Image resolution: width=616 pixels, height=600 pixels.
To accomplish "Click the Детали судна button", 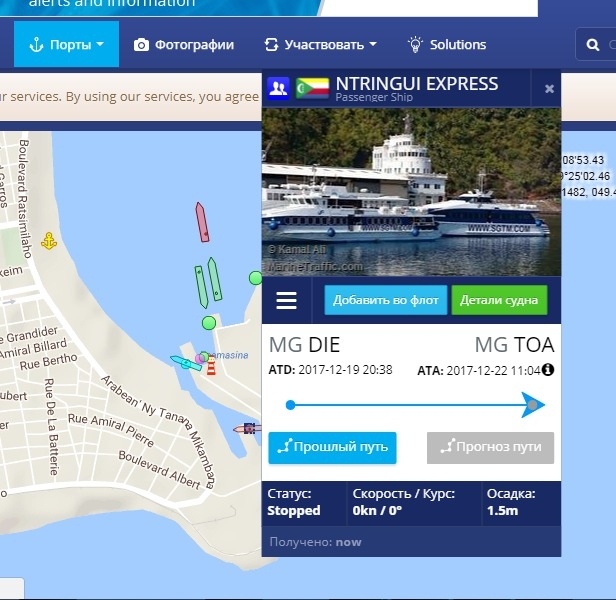I will pos(499,300).
